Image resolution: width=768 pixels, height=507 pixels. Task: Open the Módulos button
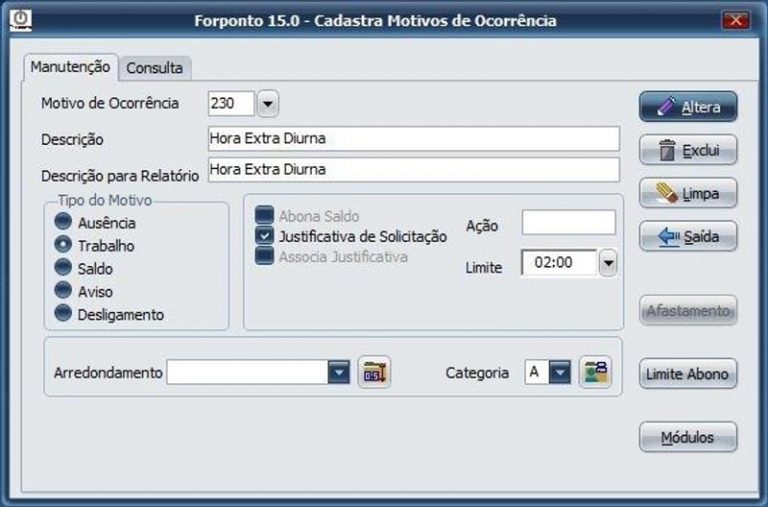[x=688, y=438]
